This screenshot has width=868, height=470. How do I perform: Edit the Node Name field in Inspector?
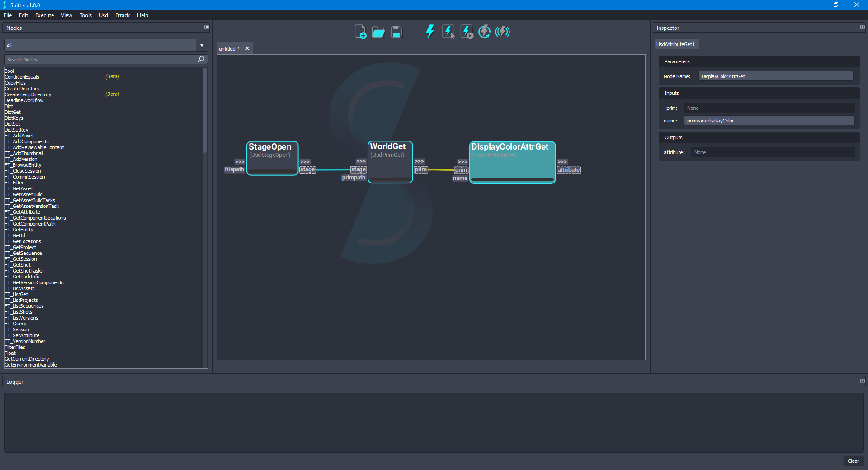click(x=775, y=76)
